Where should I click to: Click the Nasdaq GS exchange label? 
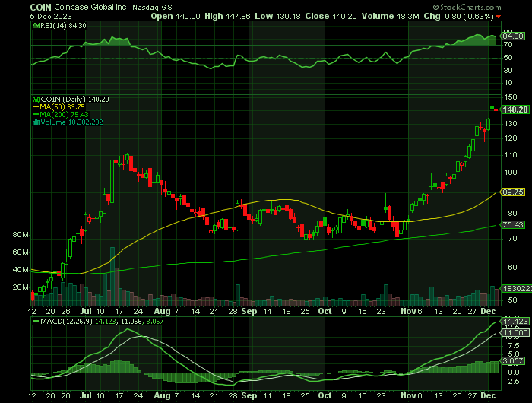pos(152,7)
